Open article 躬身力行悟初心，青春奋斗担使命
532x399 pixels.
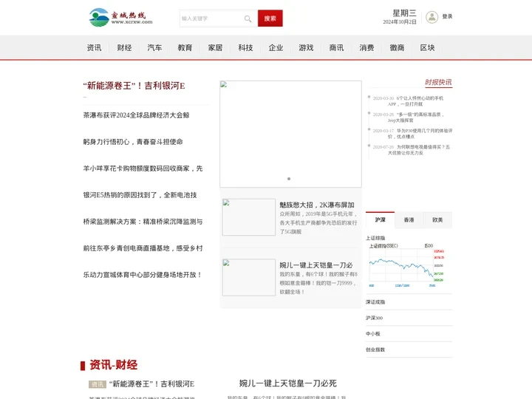click(x=133, y=142)
